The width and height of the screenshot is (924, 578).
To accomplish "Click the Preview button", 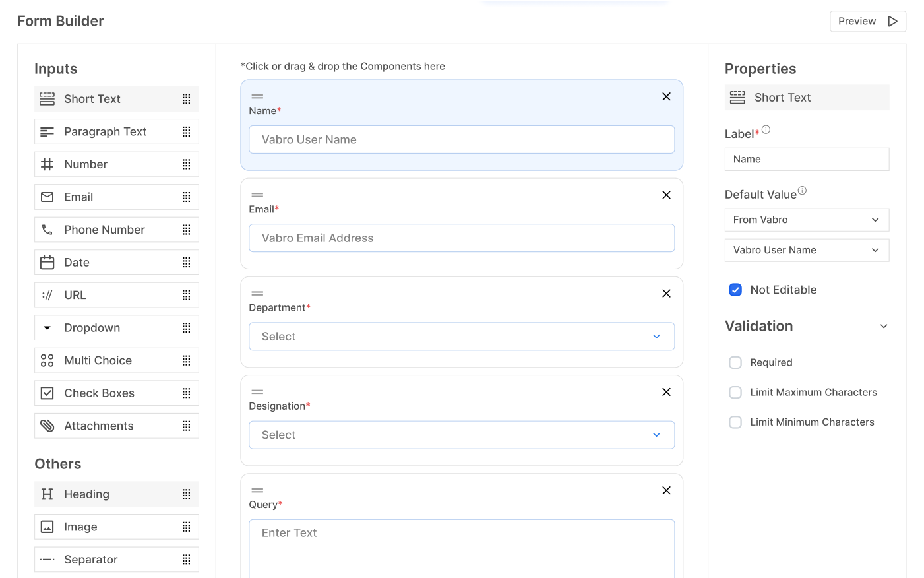I will [x=867, y=21].
